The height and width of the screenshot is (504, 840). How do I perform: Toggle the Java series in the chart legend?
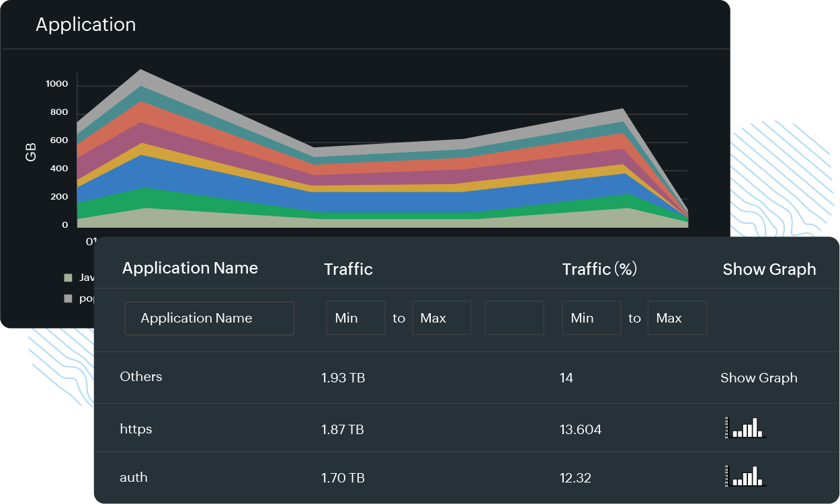83,277
